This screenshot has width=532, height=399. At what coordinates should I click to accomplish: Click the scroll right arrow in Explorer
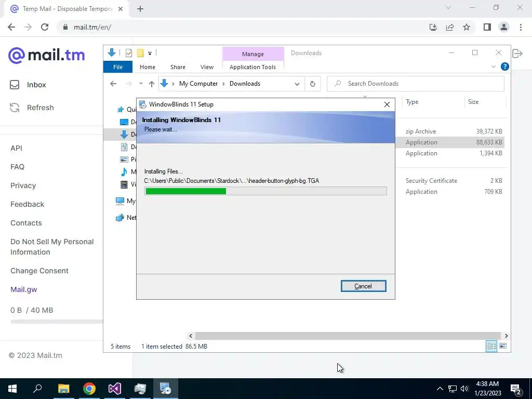506,336
